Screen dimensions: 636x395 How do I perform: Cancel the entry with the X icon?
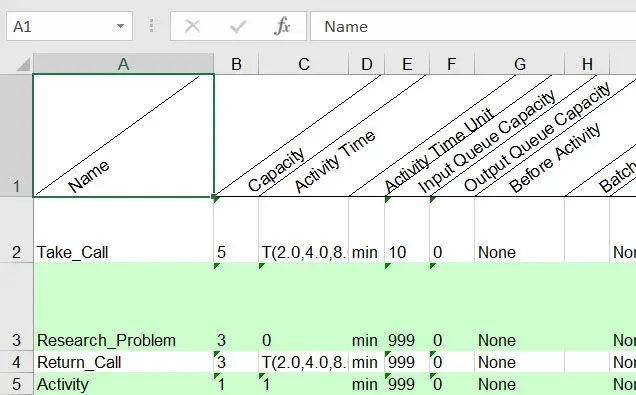tap(192, 26)
